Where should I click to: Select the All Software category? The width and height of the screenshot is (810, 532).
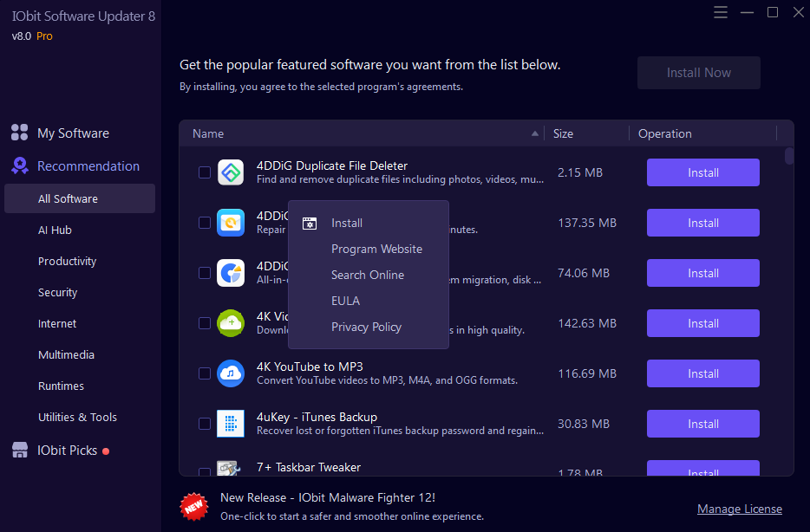point(80,198)
